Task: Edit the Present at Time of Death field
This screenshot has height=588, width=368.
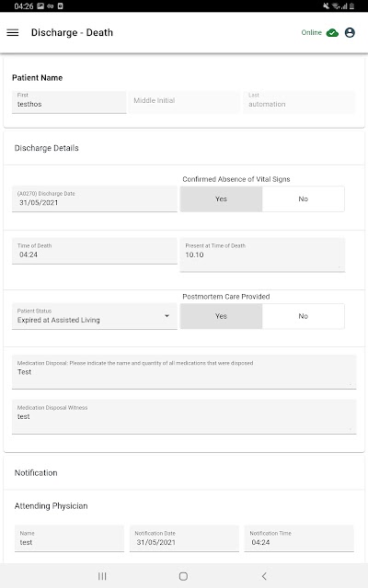Action: (262, 254)
